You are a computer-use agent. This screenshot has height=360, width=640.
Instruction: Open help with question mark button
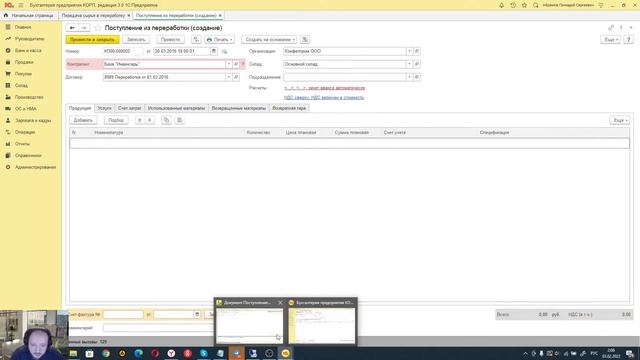tap(629, 40)
